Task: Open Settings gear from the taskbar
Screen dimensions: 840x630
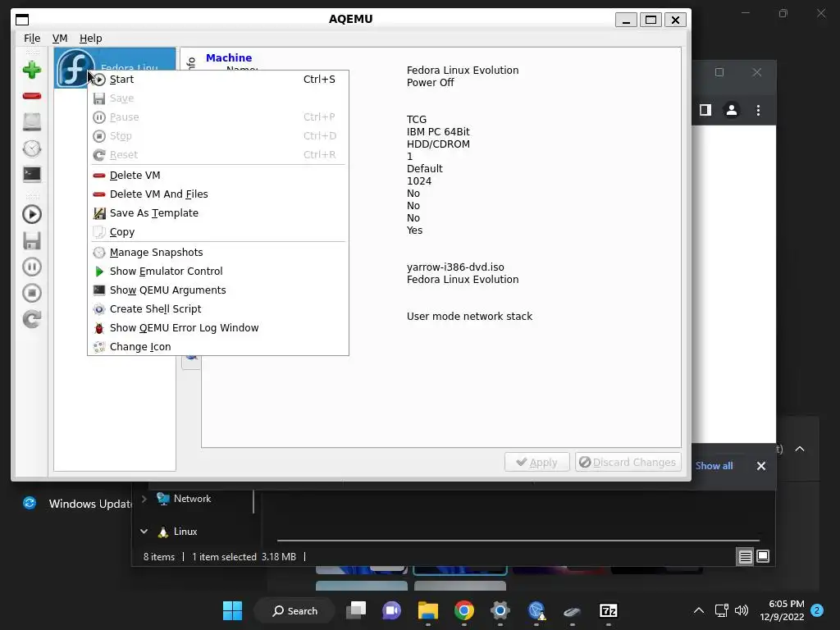Action: click(500, 610)
